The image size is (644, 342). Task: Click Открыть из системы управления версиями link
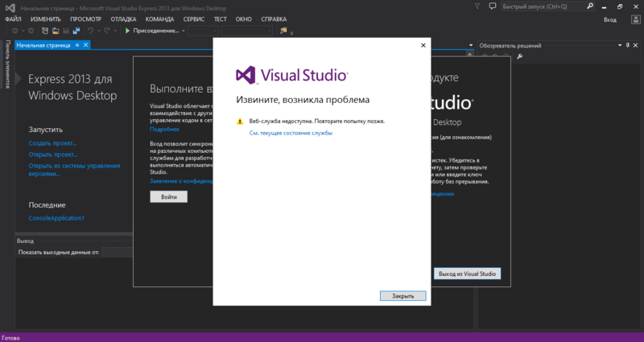74,170
